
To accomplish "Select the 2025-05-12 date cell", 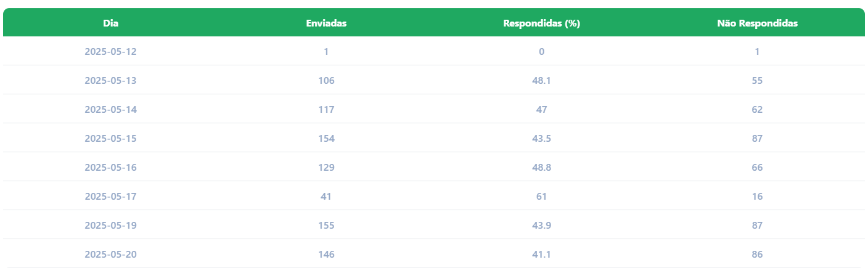I will point(110,52).
